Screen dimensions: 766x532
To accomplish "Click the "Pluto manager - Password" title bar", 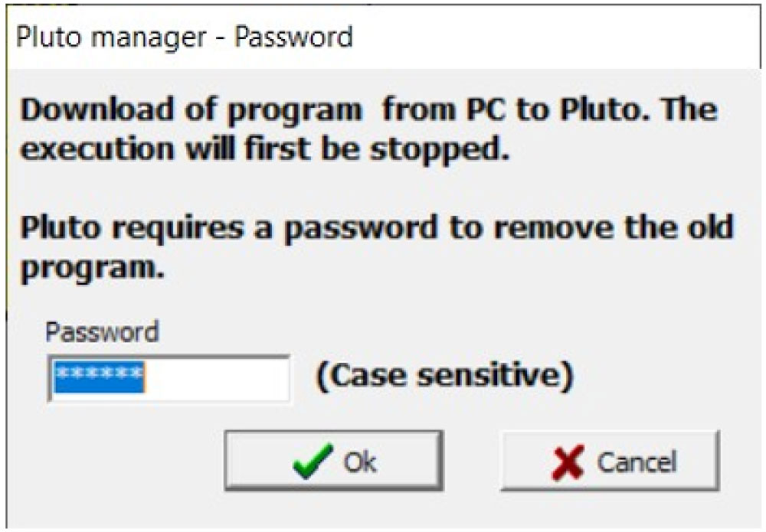I will tap(383, 36).
